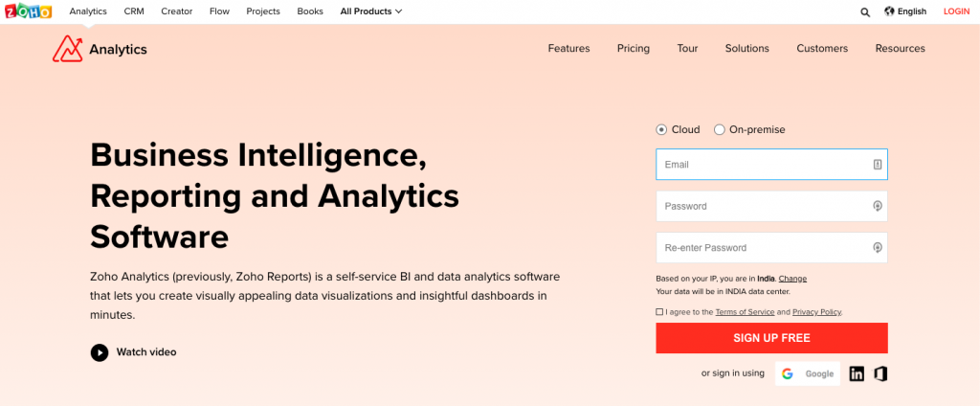The height and width of the screenshot is (406, 980).
Task: Open the Pricing menu item
Action: [x=634, y=48]
